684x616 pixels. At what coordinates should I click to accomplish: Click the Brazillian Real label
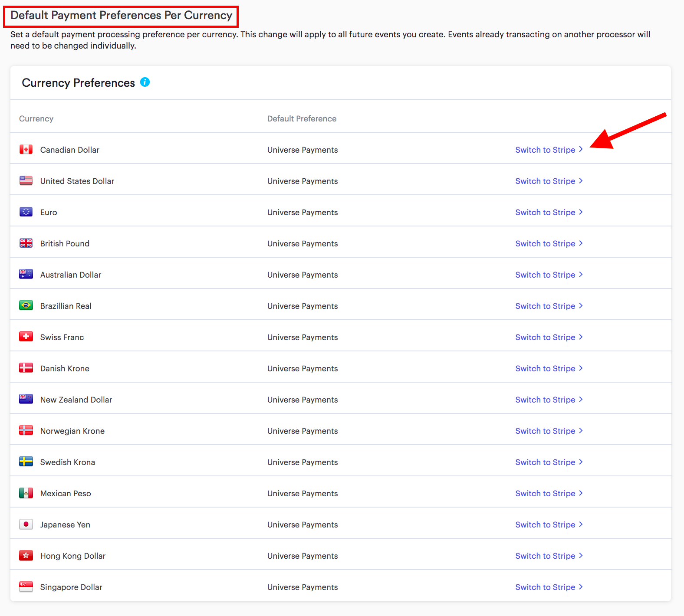click(66, 306)
